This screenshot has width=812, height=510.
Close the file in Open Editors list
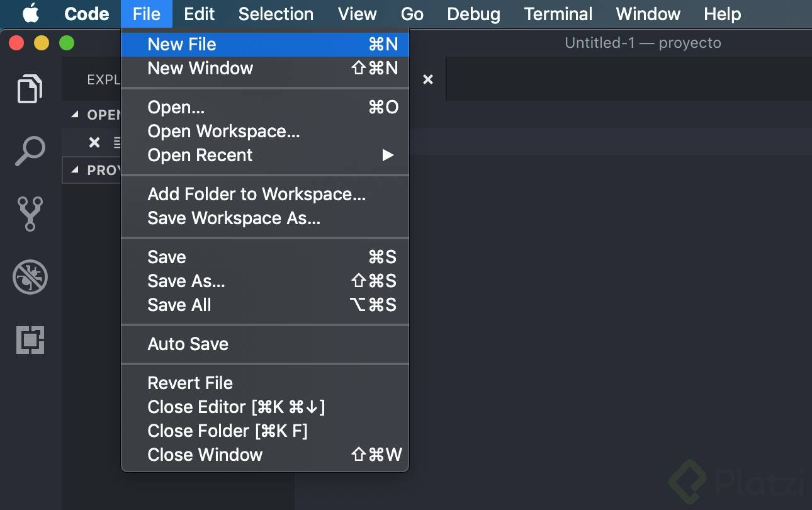pos(94,142)
